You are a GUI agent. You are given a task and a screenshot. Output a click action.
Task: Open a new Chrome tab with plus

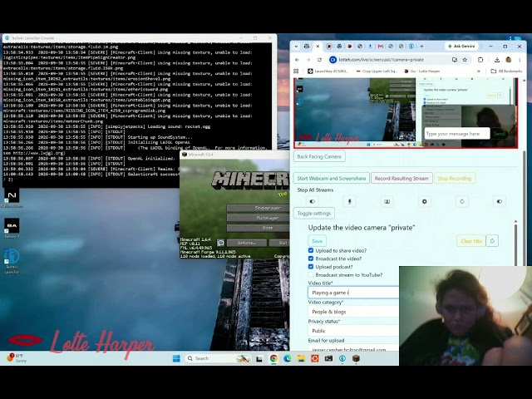tap(421, 47)
